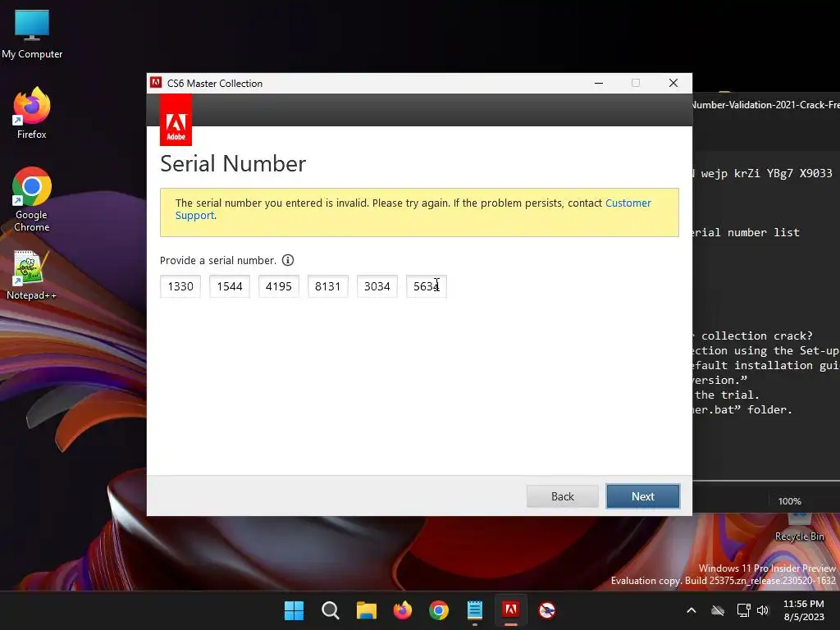The width and height of the screenshot is (840, 630).
Task: Click the Adobe installer taskbar icon
Action: click(510, 610)
